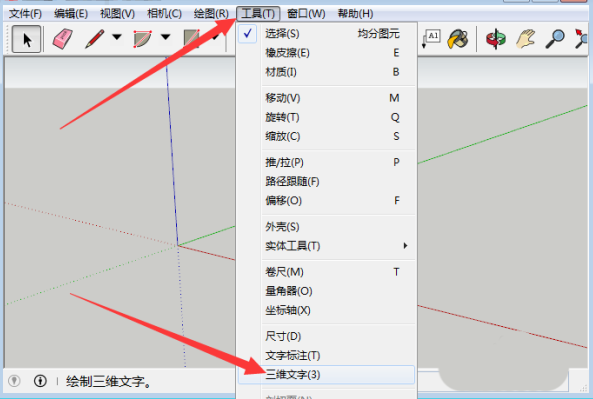
Task: Choose the Paint Bucket tool
Action: [458, 39]
